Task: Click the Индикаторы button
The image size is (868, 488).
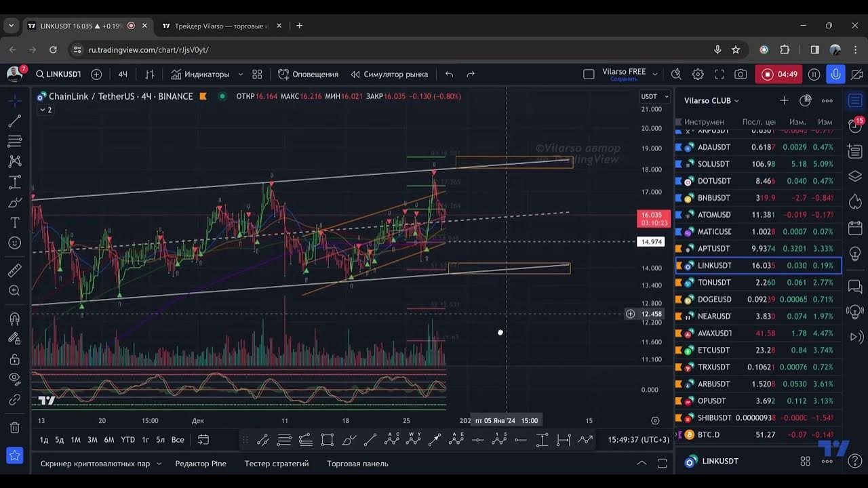Action: [x=200, y=74]
